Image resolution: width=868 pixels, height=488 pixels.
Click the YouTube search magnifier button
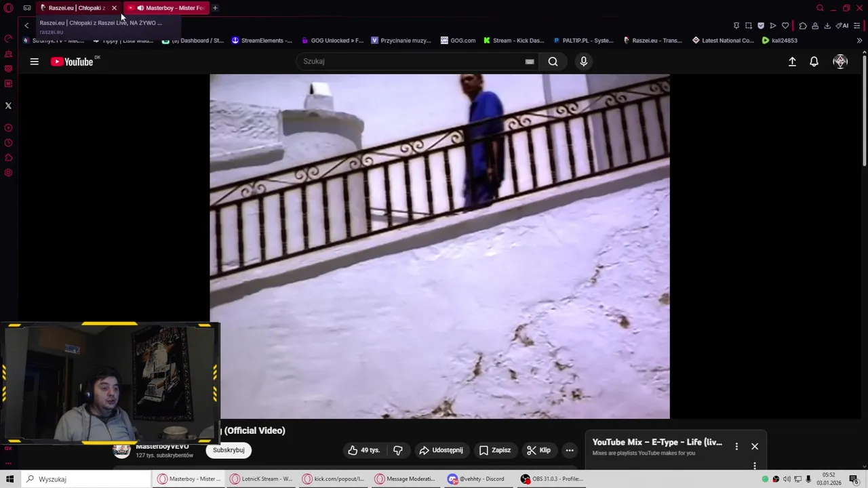click(553, 62)
